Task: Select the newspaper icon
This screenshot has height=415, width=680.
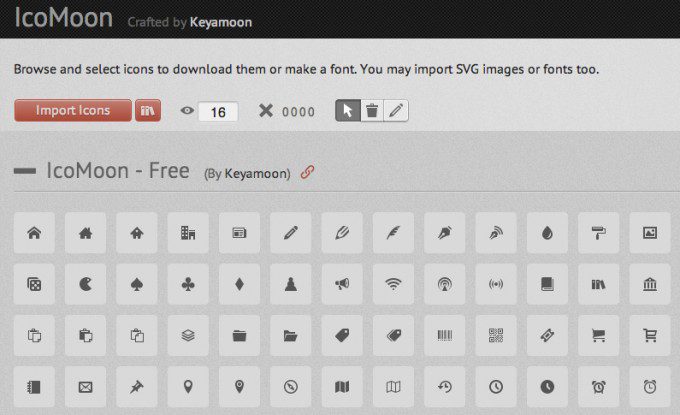Action: pyautogui.click(x=239, y=233)
